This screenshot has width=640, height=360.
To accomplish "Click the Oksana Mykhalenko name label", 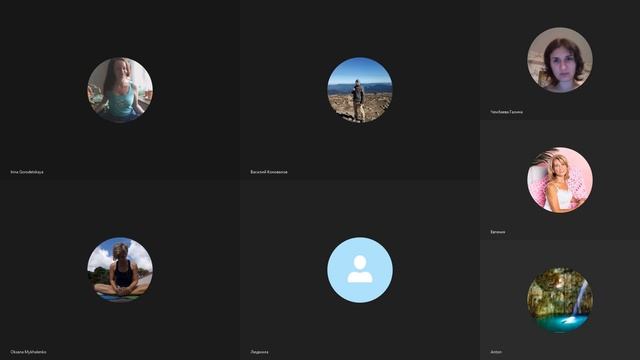I will click(28, 352).
